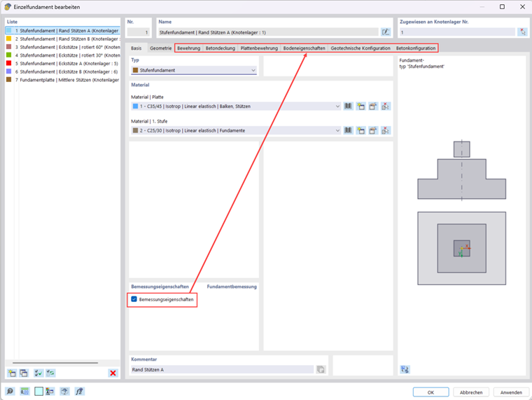Click the Einzelfundament app icon in title bar
The image size is (532, 400).
point(8,7)
